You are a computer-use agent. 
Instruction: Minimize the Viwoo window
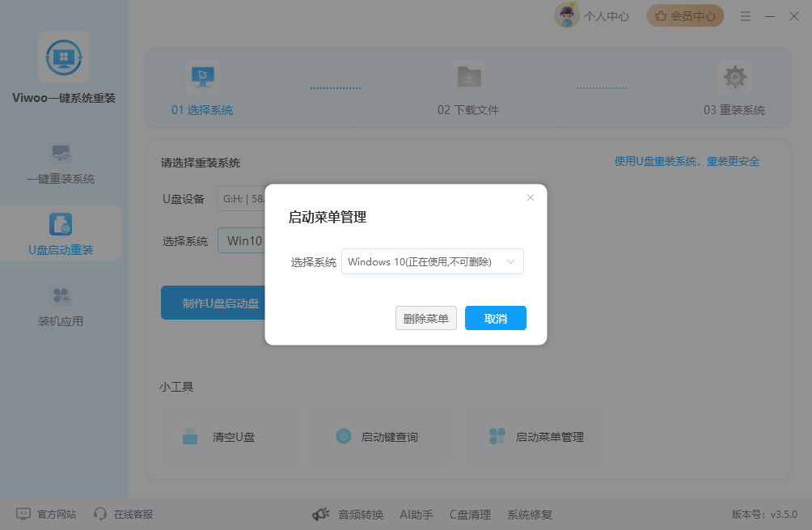click(770, 16)
